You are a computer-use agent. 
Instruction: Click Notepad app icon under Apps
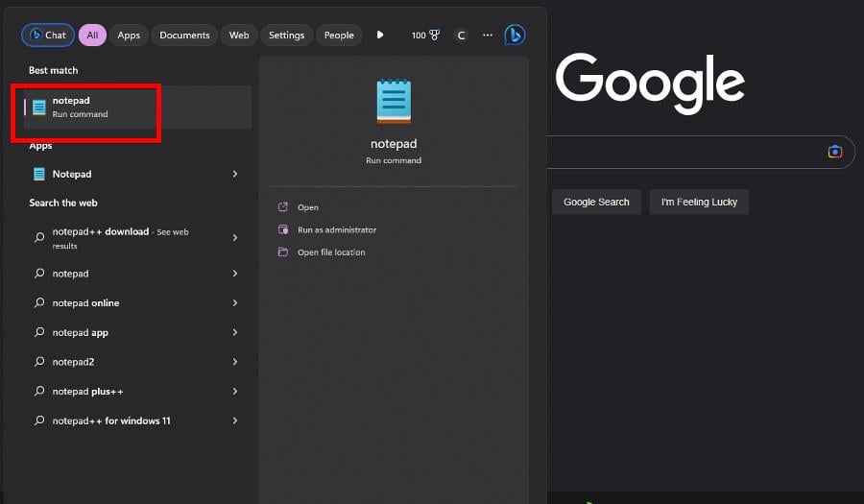tap(39, 174)
